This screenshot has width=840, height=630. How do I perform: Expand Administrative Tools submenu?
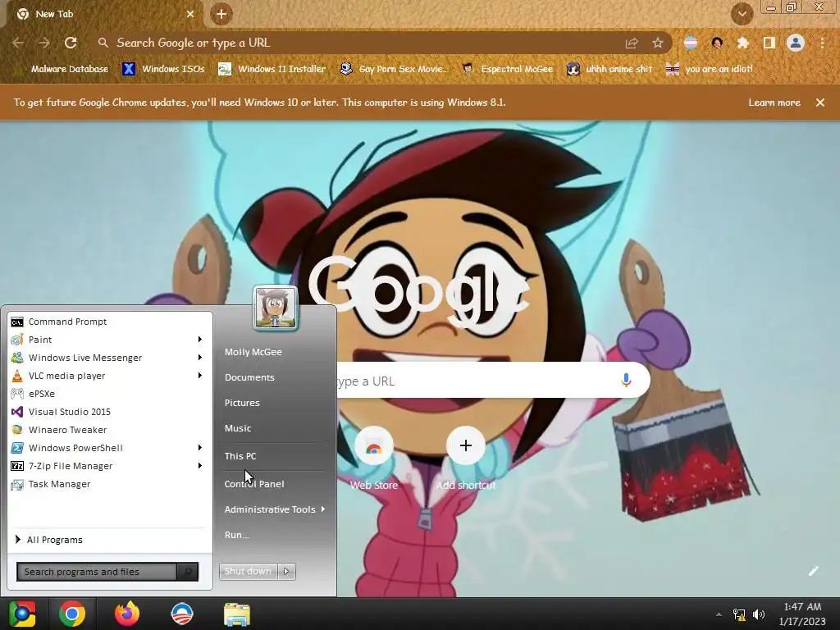275,509
